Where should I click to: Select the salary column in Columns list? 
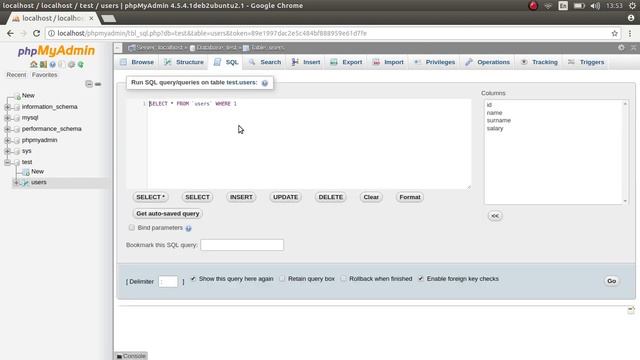495,128
